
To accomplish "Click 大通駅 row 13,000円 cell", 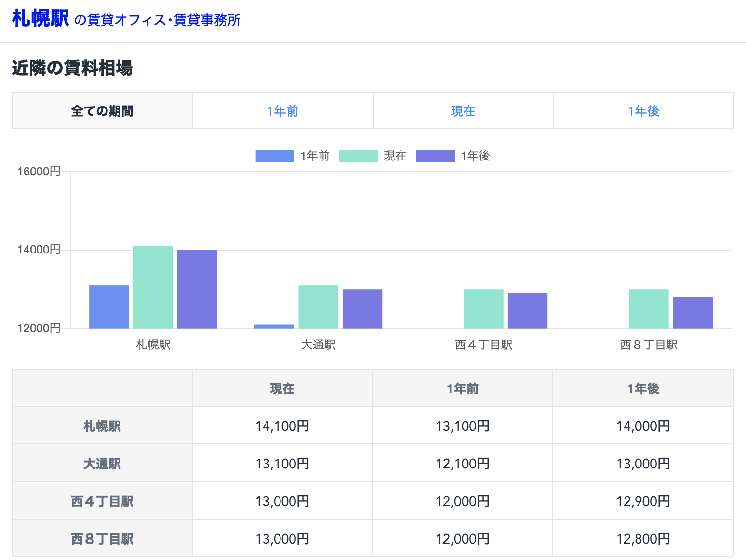I will (x=643, y=464).
